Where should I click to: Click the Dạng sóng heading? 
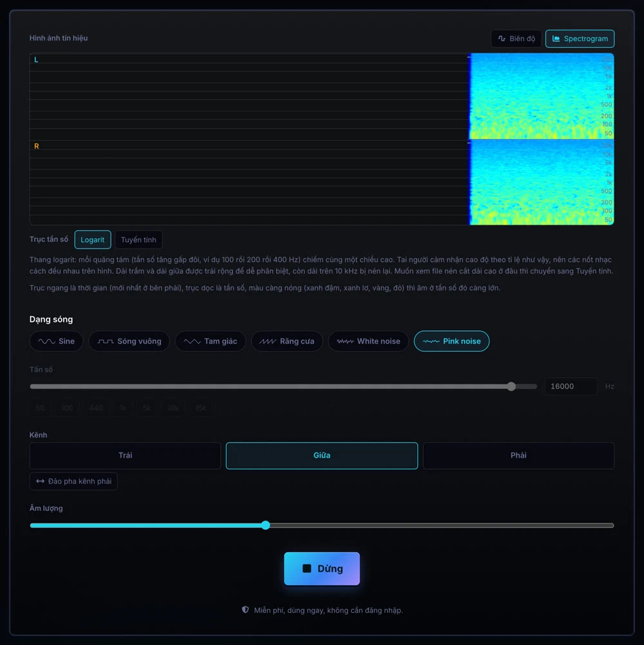point(51,320)
